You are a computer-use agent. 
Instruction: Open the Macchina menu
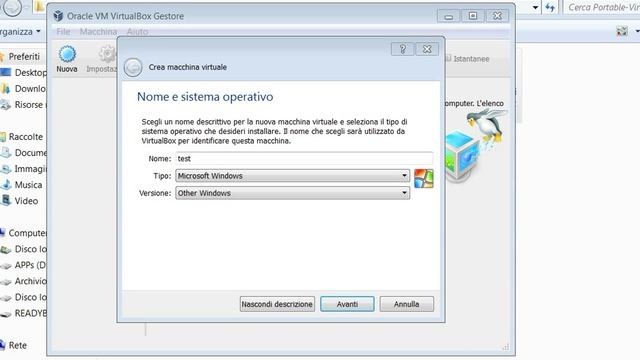(x=98, y=31)
